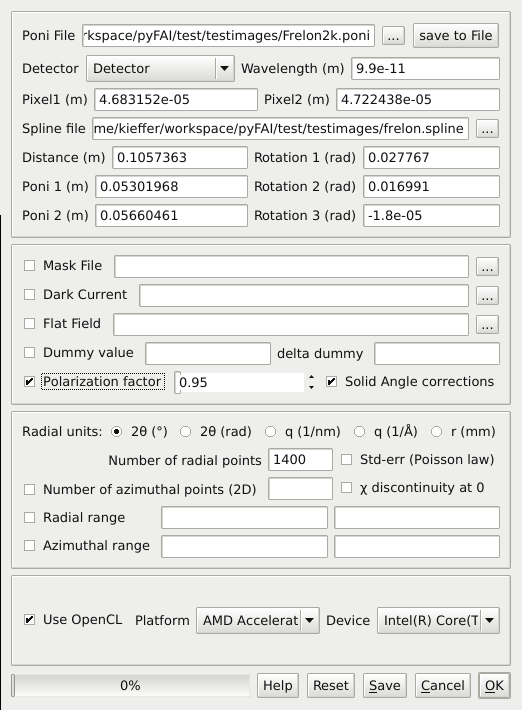
Task: Enable Std-err (Poisson law) checkbox
Action: click(x=346, y=460)
